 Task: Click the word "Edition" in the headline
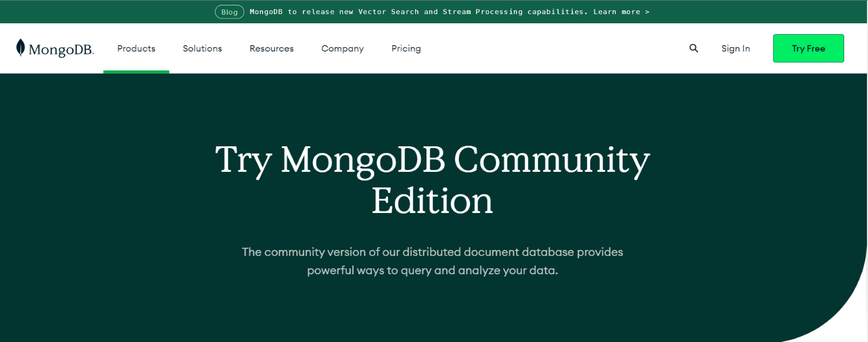[432, 201]
